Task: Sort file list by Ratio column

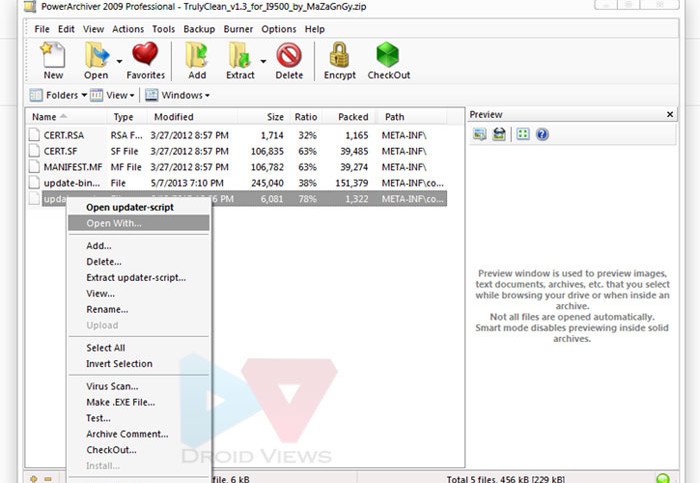Action: coord(306,117)
